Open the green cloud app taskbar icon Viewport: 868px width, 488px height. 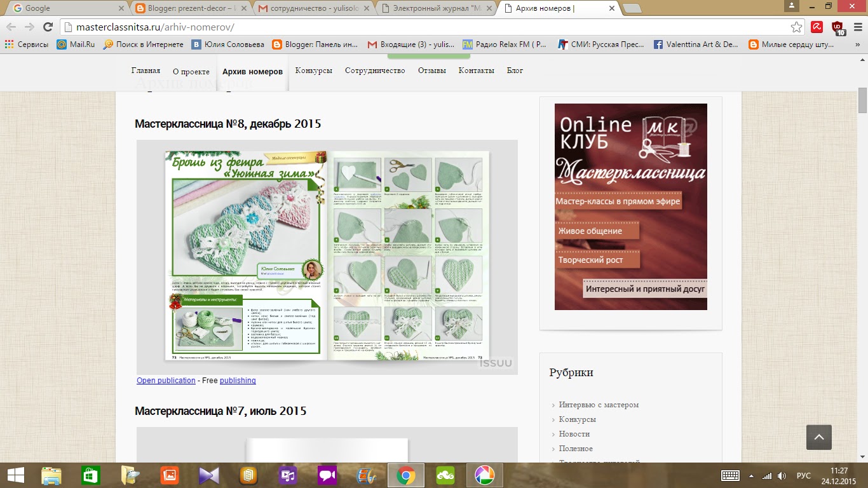click(x=445, y=475)
